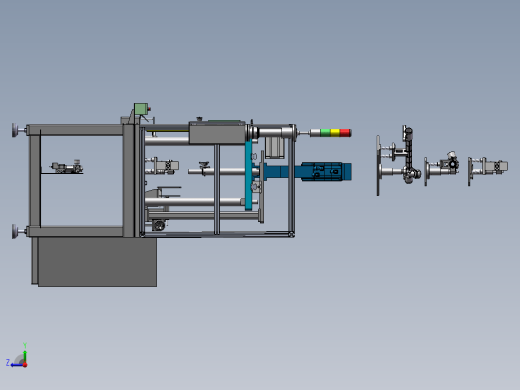Select the small assembly inside the left frame
Screen dimensions: 520x390
pos(67,166)
